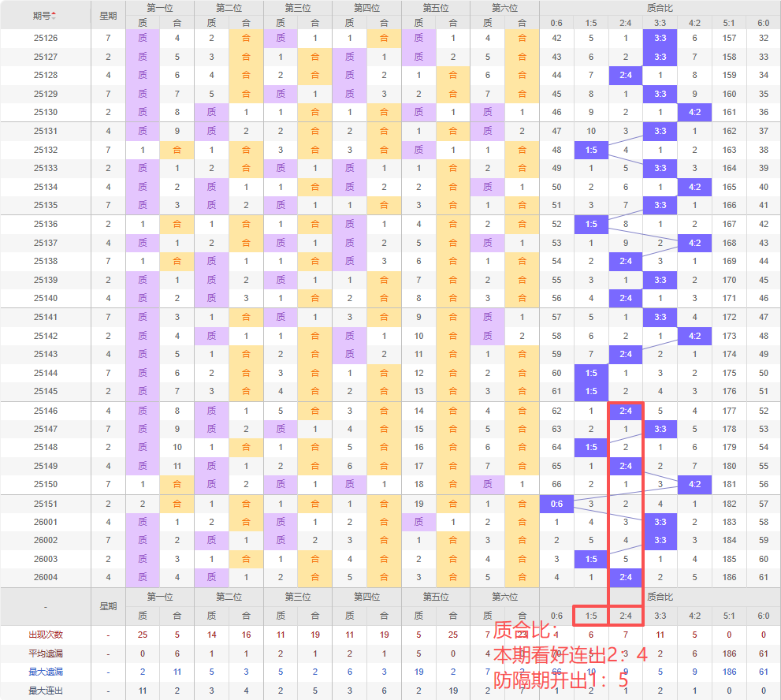This screenshot has height=700, width=781.
Task: Select the 2:4 cell in row 25128
Action: (x=626, y=75)
